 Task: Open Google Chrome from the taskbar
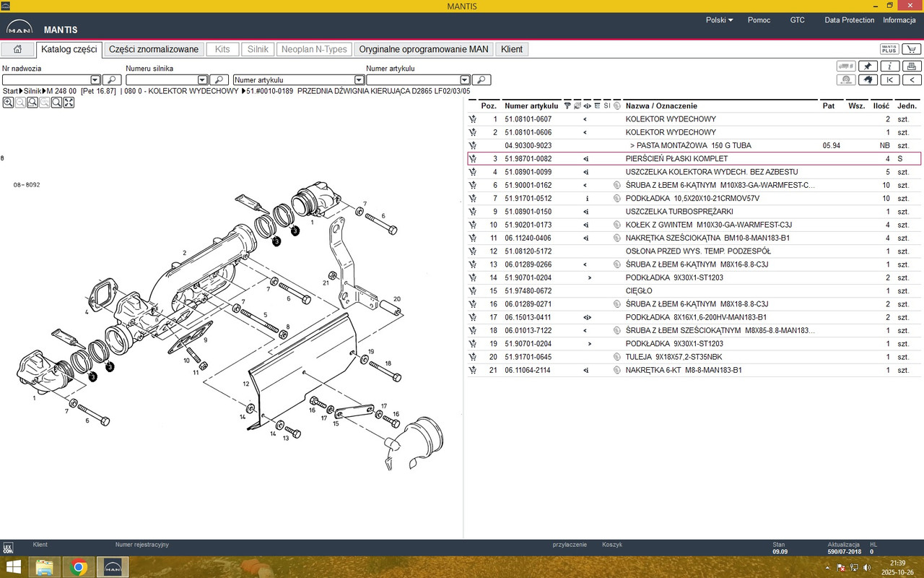point(79,567)
